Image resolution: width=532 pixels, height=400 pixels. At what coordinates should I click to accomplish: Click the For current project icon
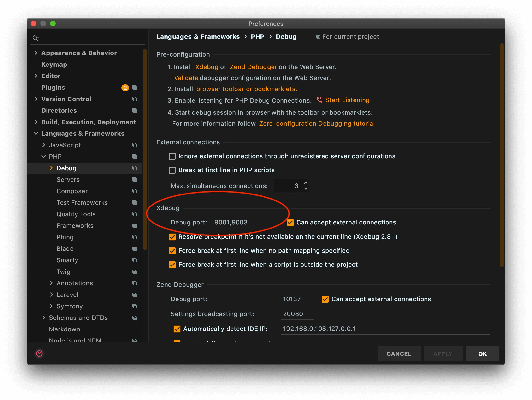pyautogui.click(x=318, y=37)
